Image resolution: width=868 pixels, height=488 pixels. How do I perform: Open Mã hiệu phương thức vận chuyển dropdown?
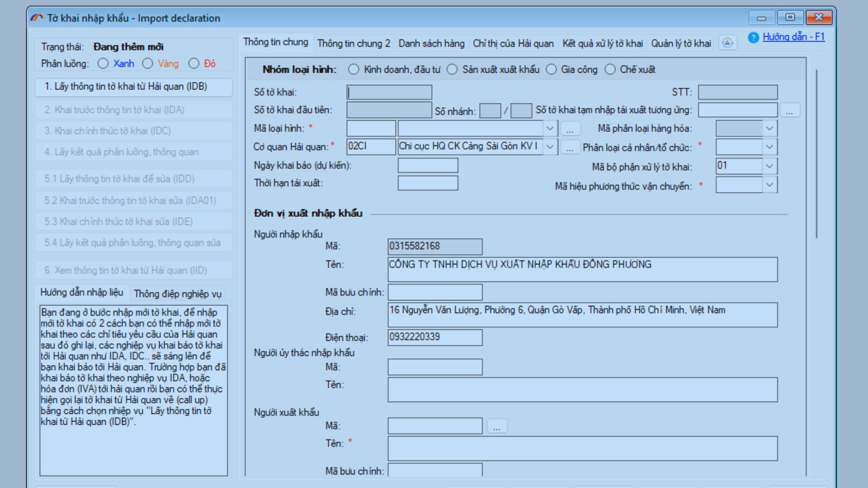[x=769, y=185]
